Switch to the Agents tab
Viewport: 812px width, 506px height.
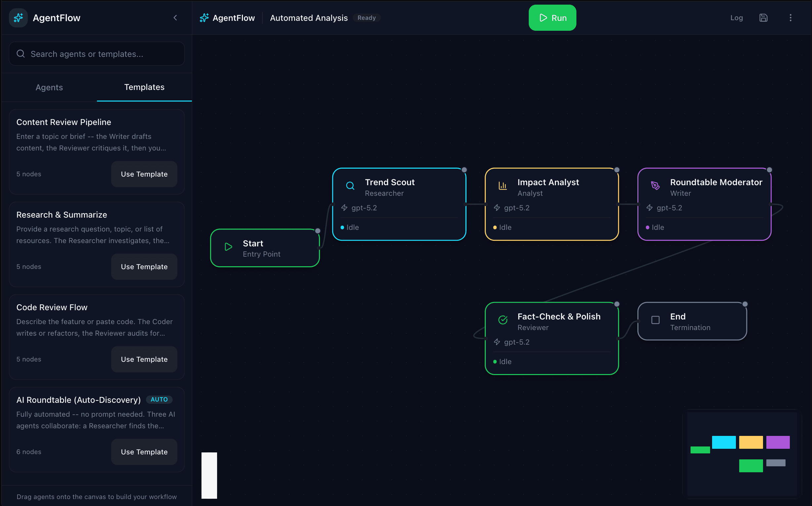point(49,87)
